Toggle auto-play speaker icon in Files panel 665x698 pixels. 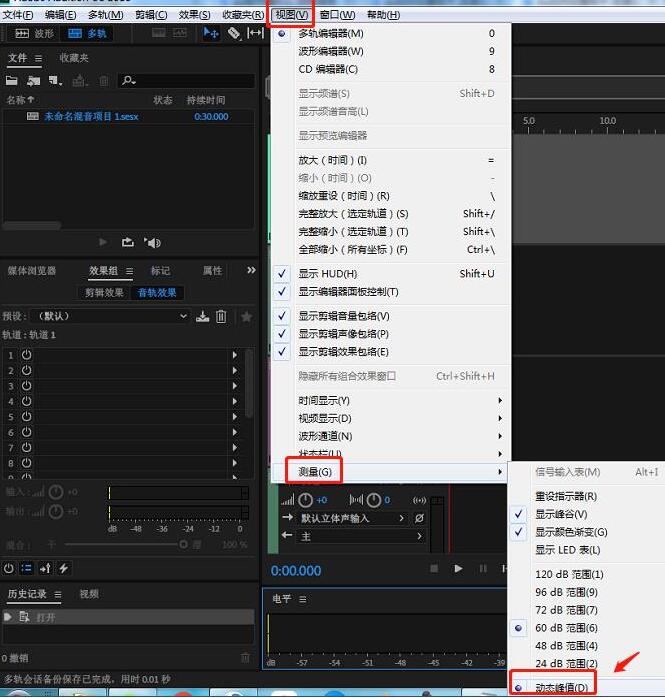coord(152,243)
